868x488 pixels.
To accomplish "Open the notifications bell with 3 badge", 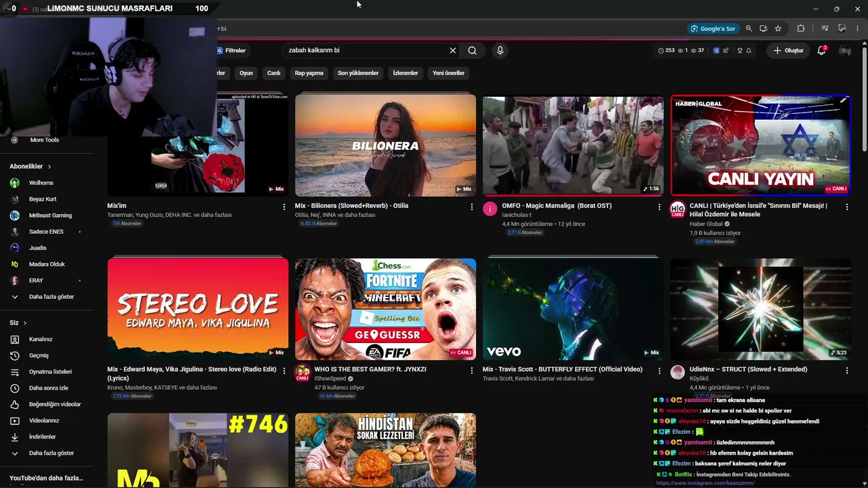I will coord(821,50).
